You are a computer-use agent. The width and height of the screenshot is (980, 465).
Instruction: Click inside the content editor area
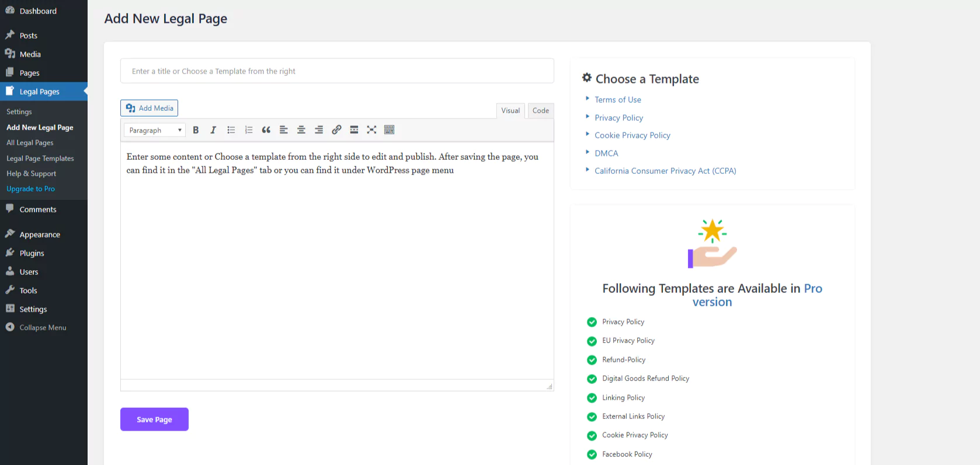click(337, 260)
